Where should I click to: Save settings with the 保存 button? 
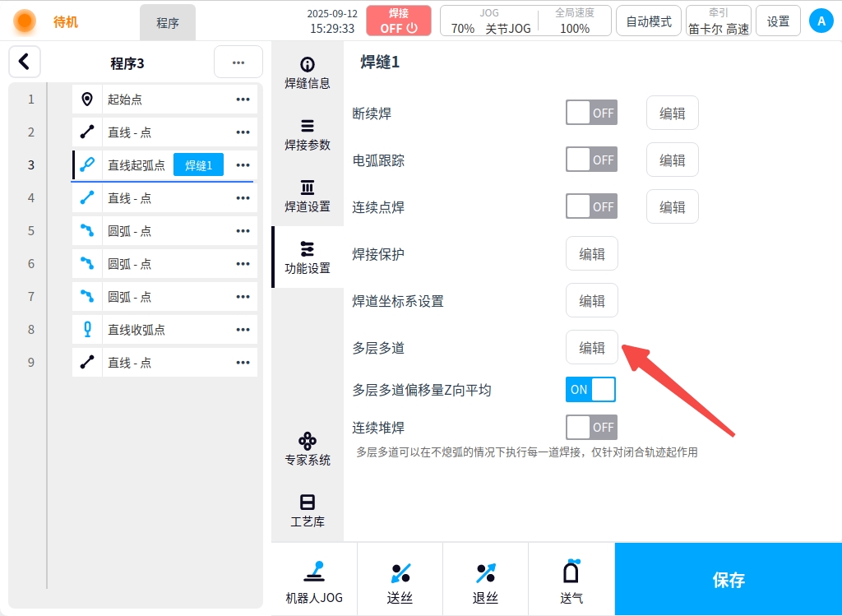pyautogui.click(x=728, y=580)
